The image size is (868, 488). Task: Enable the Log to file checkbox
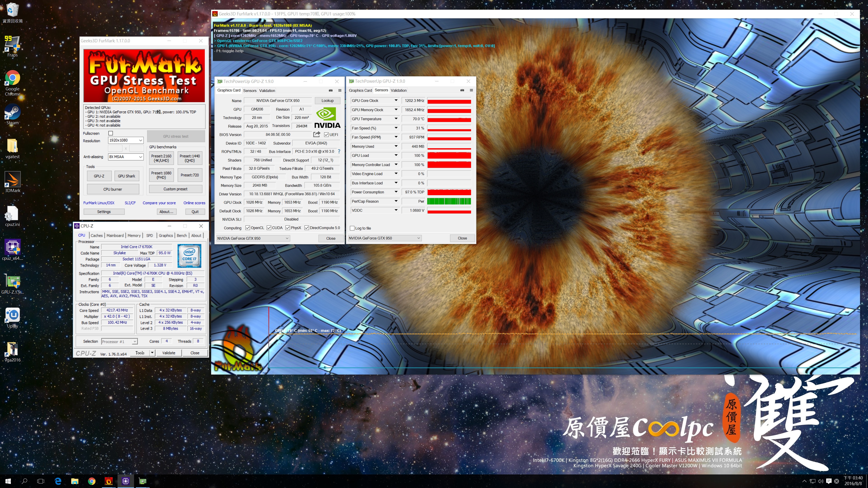pyautogui.click(x=352, y=228)
